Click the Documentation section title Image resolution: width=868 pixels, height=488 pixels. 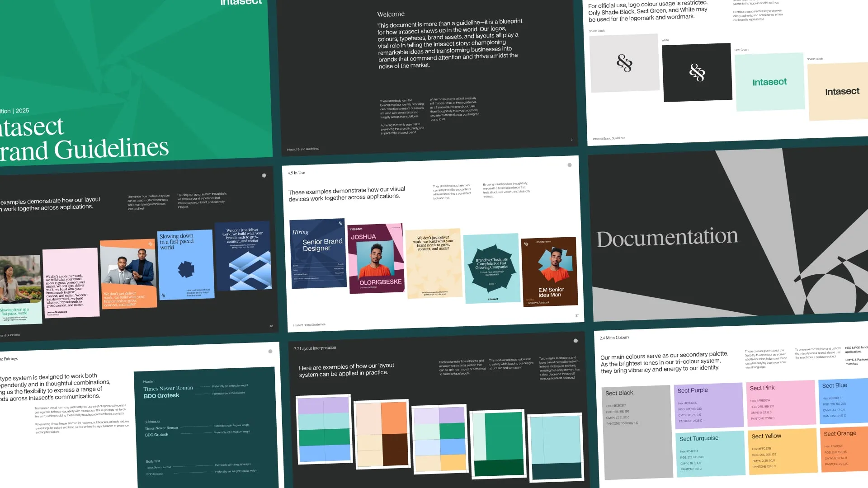[x=667, y=238]
